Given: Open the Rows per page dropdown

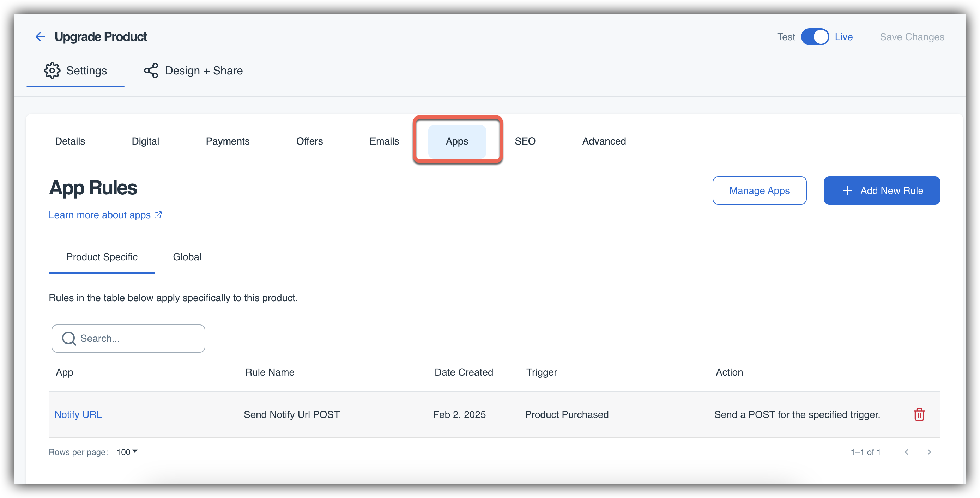Looking at the screenshot, I should [127, 452].
